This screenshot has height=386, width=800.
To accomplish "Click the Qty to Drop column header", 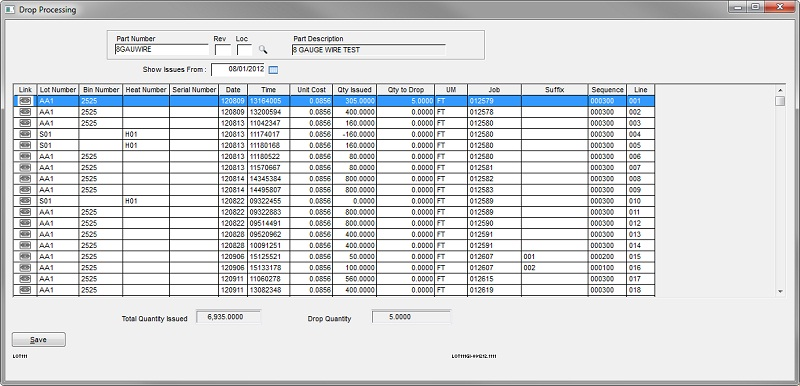I will pyautogui.click(x=406, y=90).
